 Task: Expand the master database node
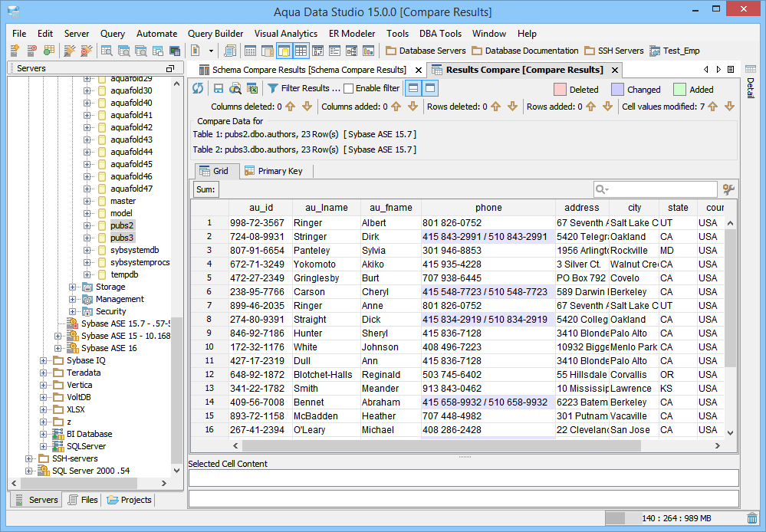coord(87,202)
